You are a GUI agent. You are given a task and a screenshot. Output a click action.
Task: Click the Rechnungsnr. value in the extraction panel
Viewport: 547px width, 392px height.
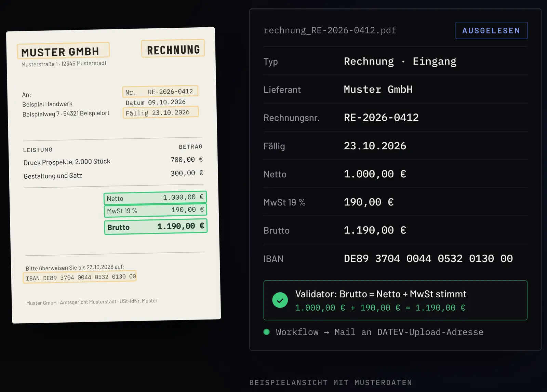[381, 118]
